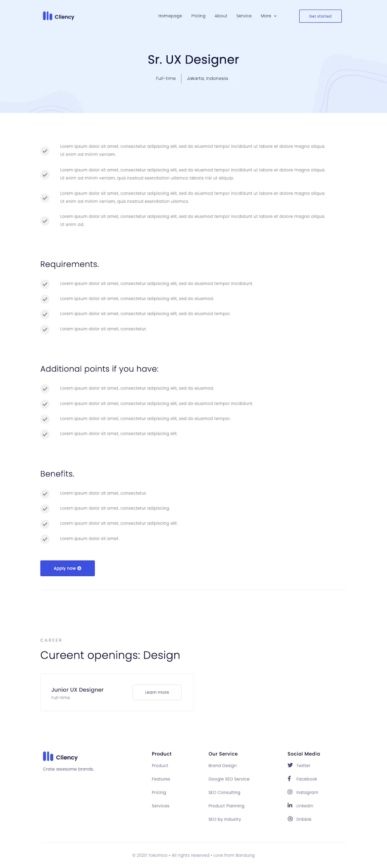Click the Twitter bird icon in footer

coord(290,765)
